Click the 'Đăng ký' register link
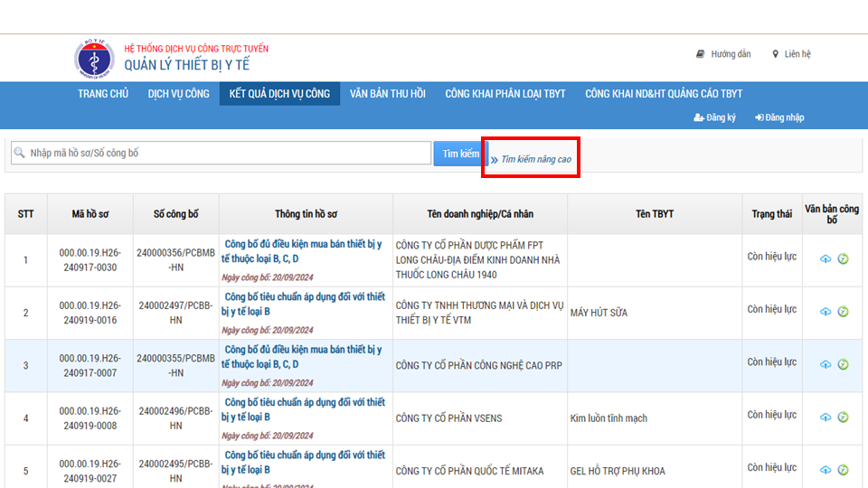Image resolution: width=868 pixels, height=488 pixels. (x=714, y=117)
